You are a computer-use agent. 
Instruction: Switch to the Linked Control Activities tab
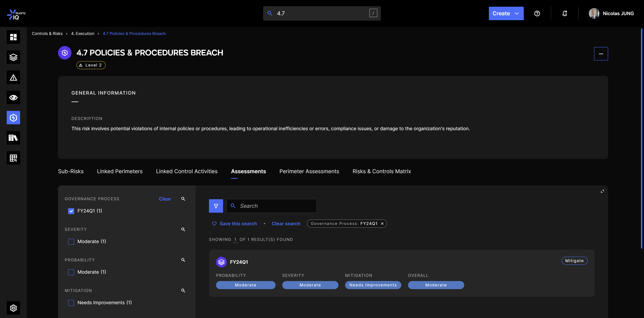click(x=186, y=171)
